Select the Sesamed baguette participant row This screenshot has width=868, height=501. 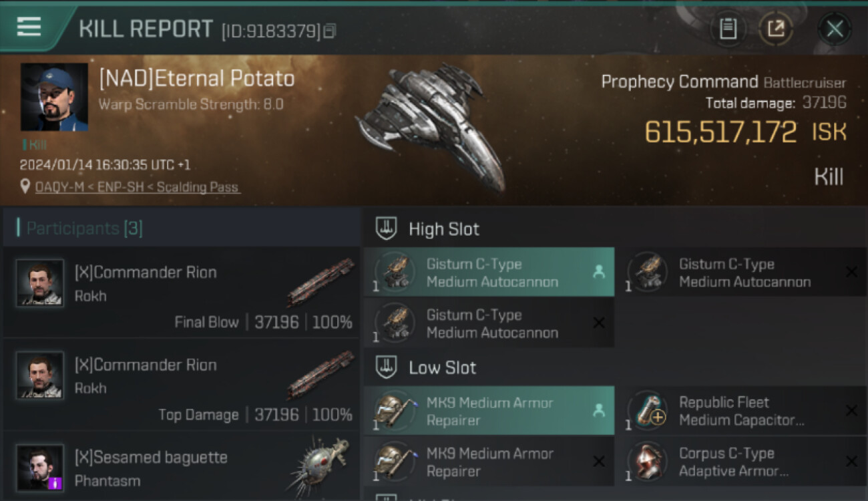[180, 468]
